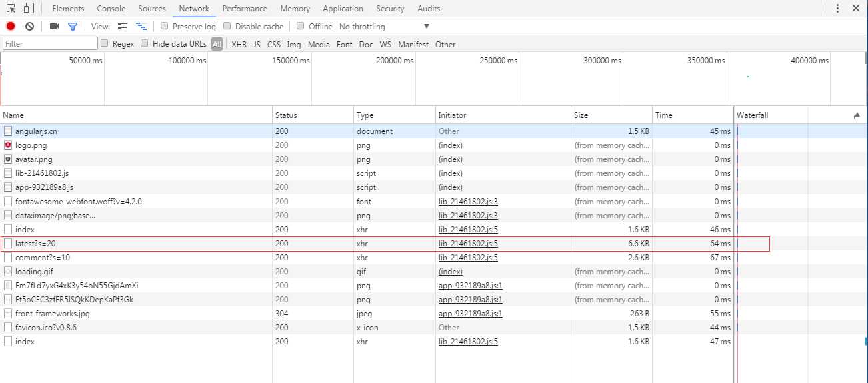Toggle the filter funnel icon
Viewport: 868px width, 383px height.
(73, 26)
